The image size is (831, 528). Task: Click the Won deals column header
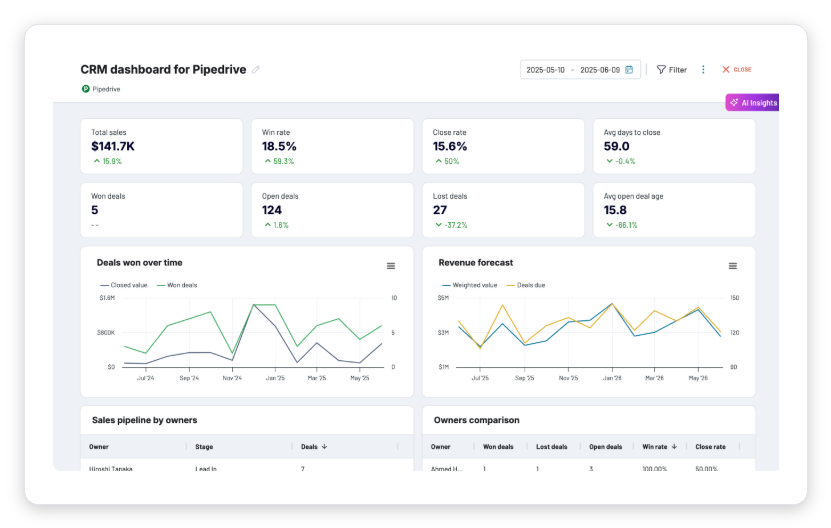(498, 447)
